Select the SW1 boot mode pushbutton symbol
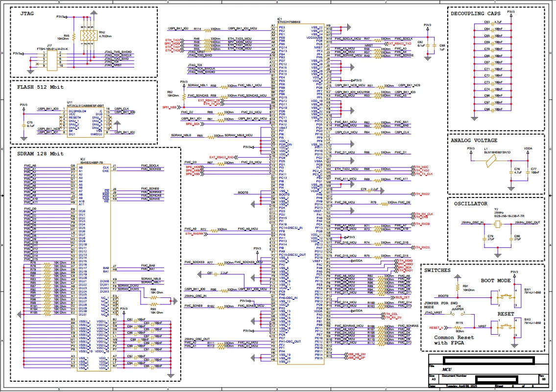The width and height of the screenshot is (556, 392). point(507,297)
